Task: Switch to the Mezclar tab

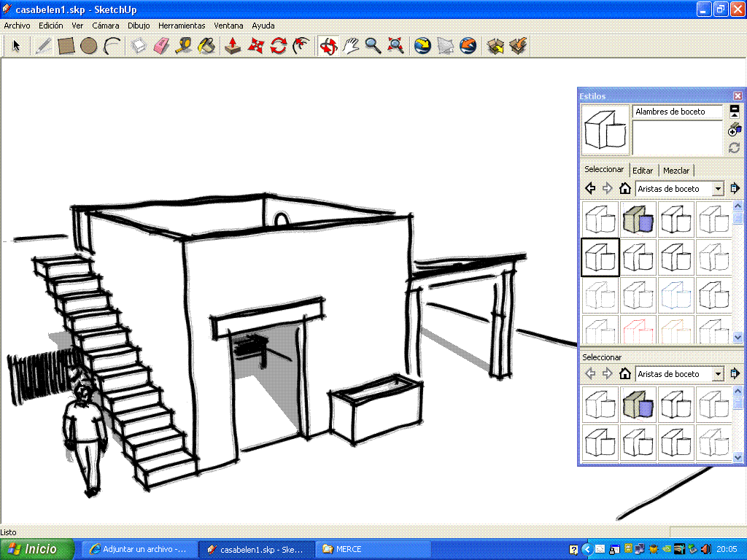Action: (676, 171)
